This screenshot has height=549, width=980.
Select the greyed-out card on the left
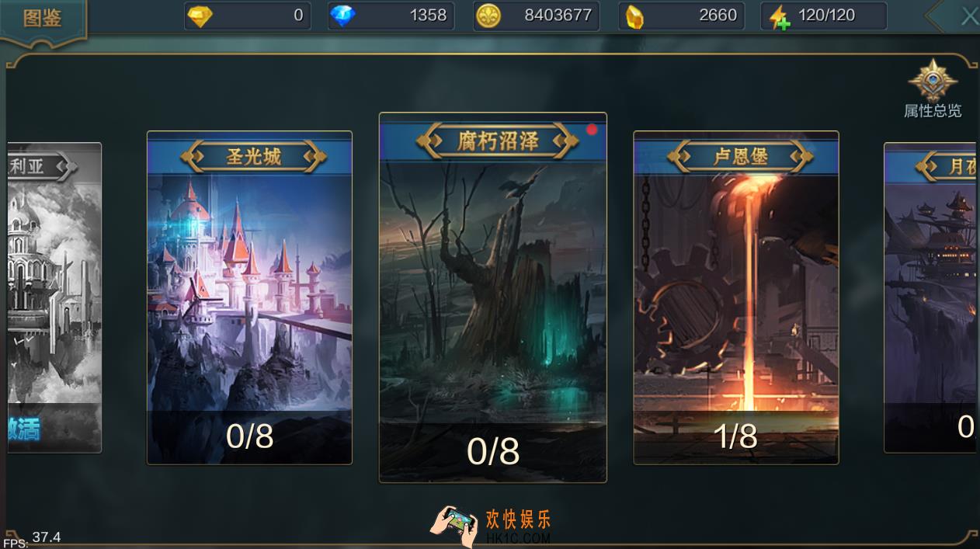tap(54, 298)
